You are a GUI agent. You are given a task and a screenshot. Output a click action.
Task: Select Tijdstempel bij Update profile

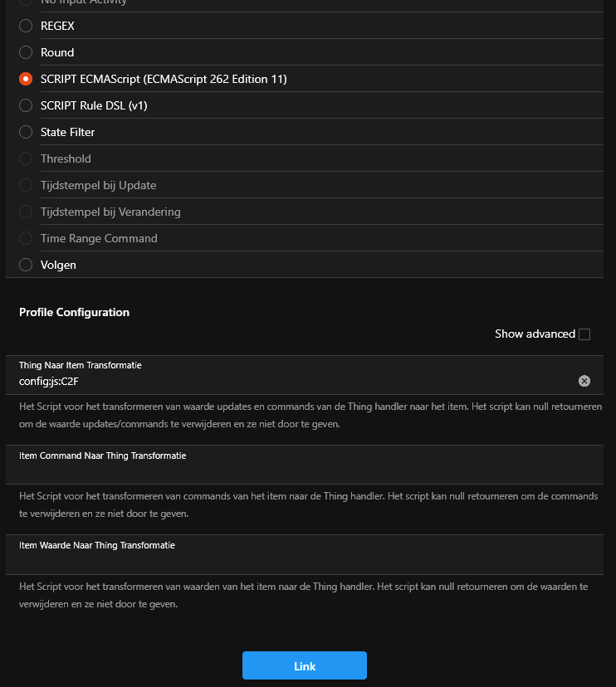(x=26, y=185)
